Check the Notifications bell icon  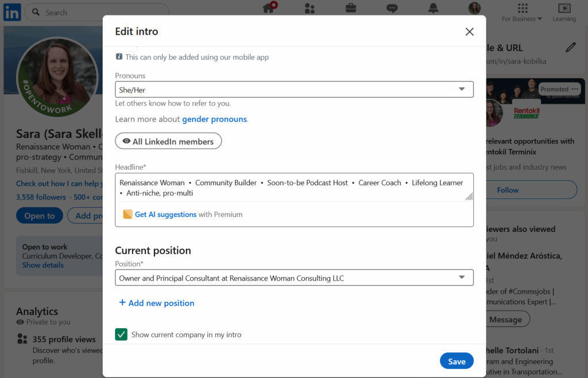coord(433,8)
